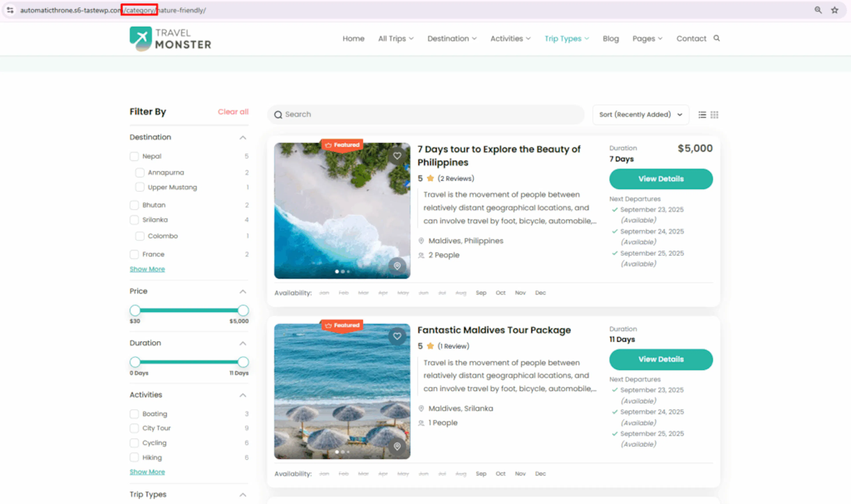Open the Sort (Recently Added) dropdown
Screen dimensions: 851x504
(x=641, y=115)
